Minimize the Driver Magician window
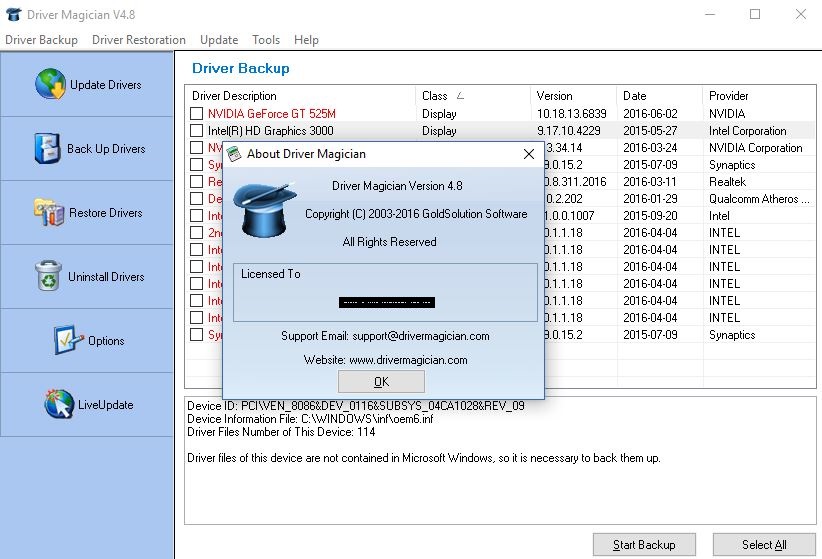Image resolution: width=822 pixels, height=559 pixels. coord(710,14)
